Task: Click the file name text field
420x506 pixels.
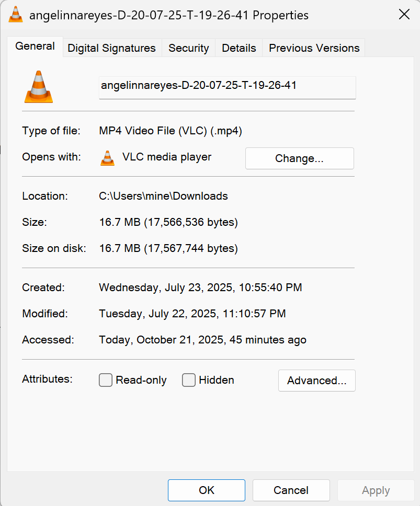Action: 227,87
